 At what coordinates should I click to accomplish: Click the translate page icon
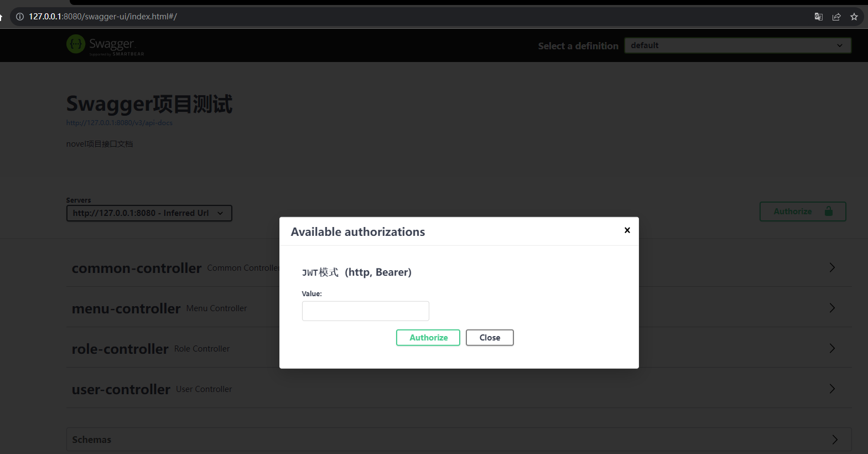pos(819,17)
